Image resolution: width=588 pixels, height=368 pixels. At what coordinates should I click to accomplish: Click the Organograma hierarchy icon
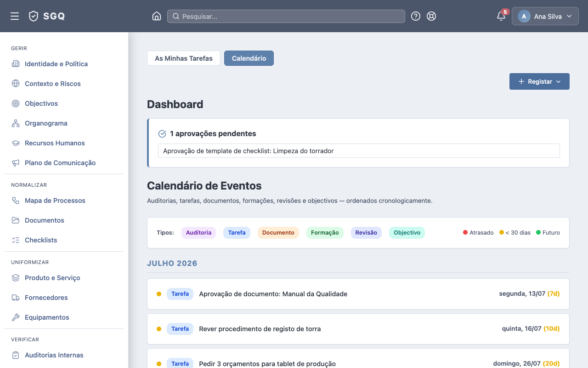point(16,123)
